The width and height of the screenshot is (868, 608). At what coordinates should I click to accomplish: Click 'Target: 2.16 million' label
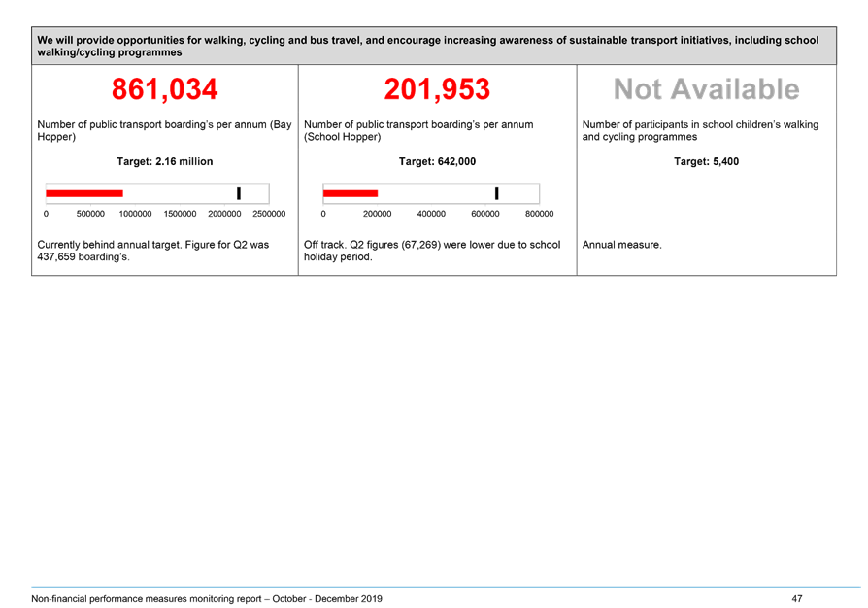tap(164, 161)
